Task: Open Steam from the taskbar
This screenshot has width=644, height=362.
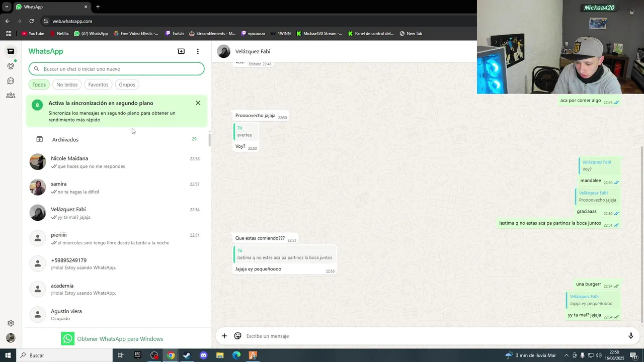Action: [x=187, y=355]
